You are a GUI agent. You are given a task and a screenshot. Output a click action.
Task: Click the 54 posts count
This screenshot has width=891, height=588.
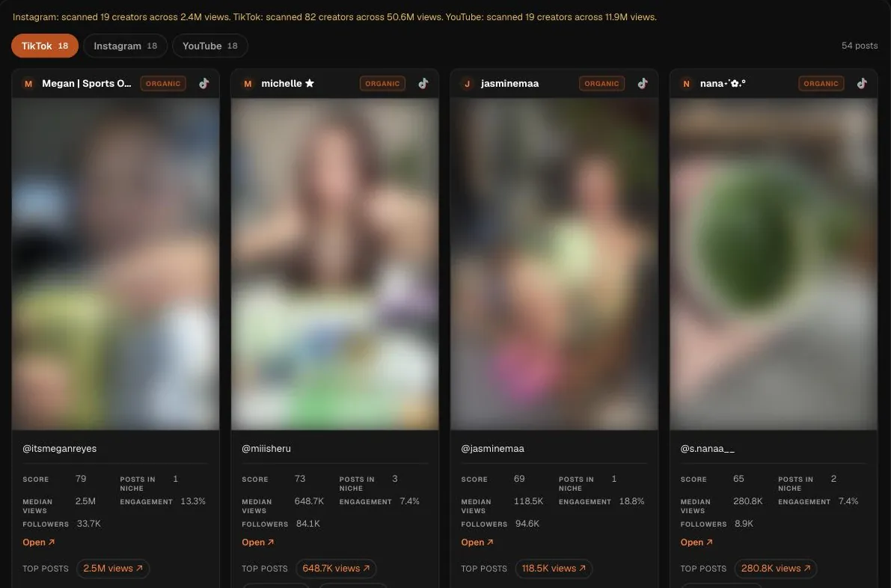[859, 46]
